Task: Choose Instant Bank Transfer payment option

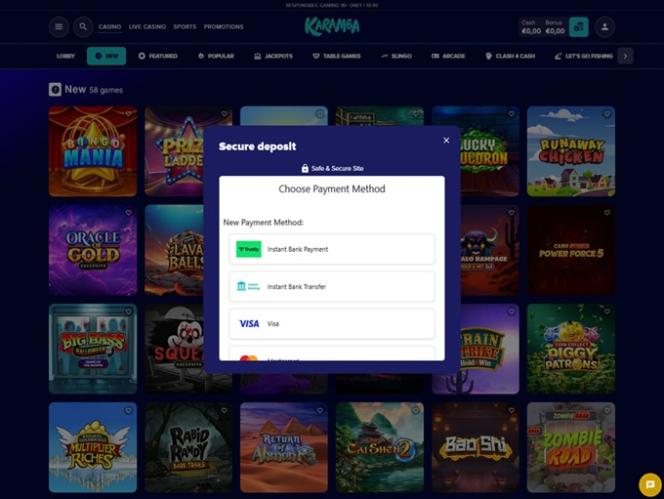Action: point(332,286)
